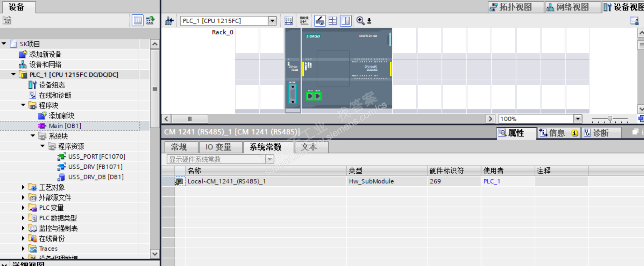
Task: Click the black download arrow beside zoom
Action: tap(369, 21)
